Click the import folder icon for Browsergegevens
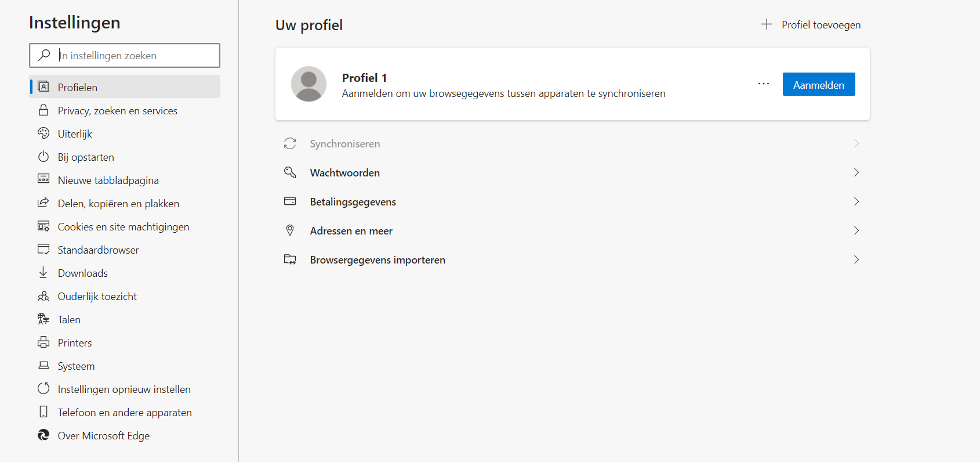The image size is (980, 462). (x=290, y=259)
